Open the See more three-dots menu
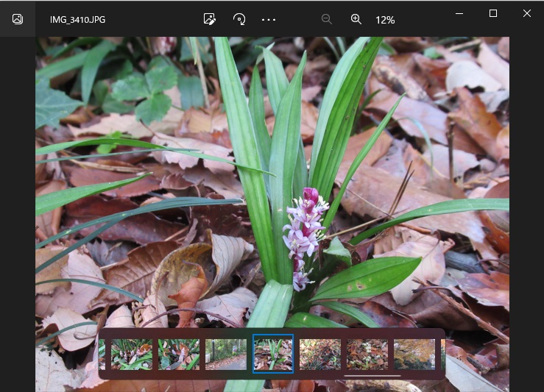 [269, 19]
